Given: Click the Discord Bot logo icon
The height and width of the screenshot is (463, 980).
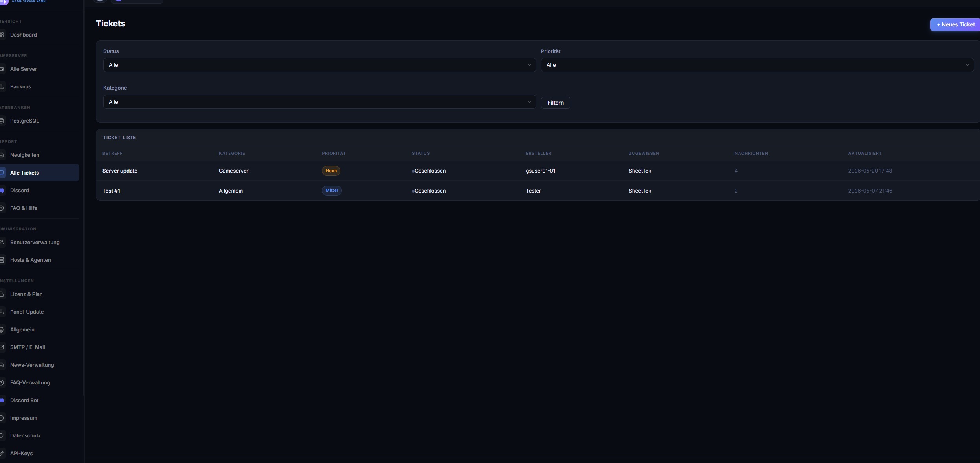Looking at the screenshot, I should 2,401.
